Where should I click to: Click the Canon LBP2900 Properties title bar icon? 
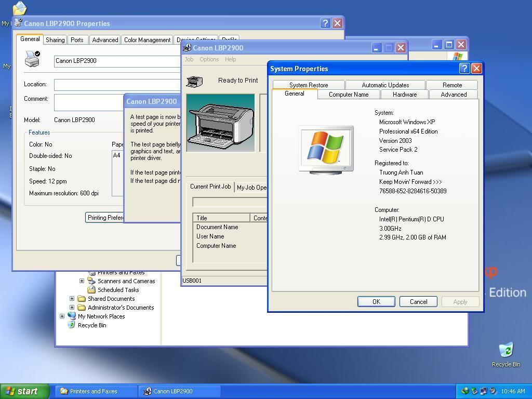pyautogui.click(x=18, y=23)
